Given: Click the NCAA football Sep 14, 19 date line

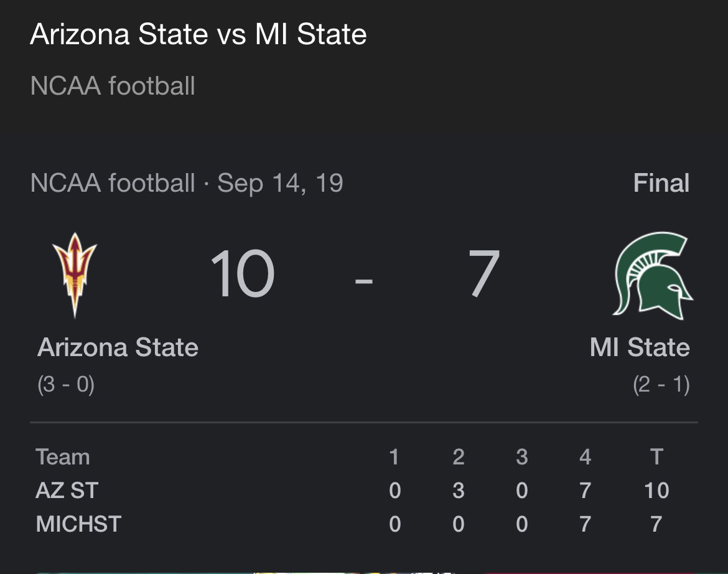Looking at the screenshot, I should click(187, 183).
